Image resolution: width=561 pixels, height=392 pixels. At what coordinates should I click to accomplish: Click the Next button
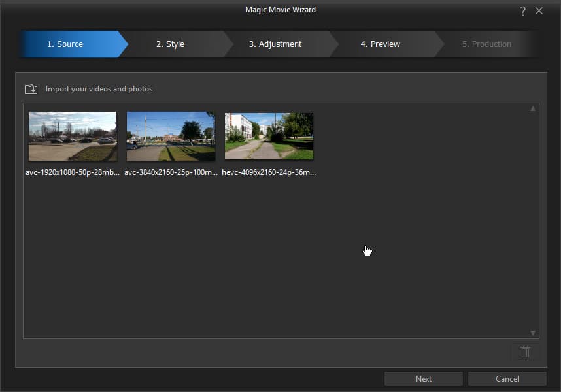click(x=424, y=379)
